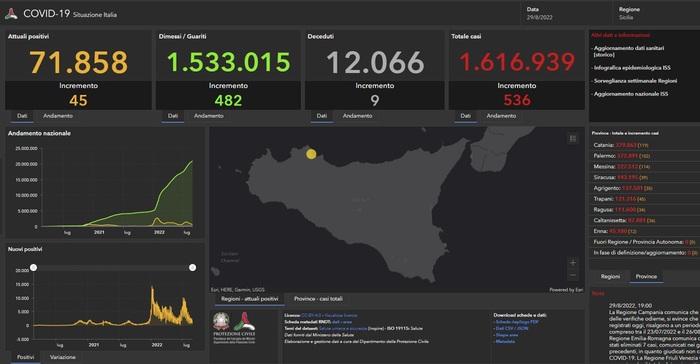The image size is (700, 364).
Task: Click the COVID-19 dashboard logo icon
Action: 11,14
